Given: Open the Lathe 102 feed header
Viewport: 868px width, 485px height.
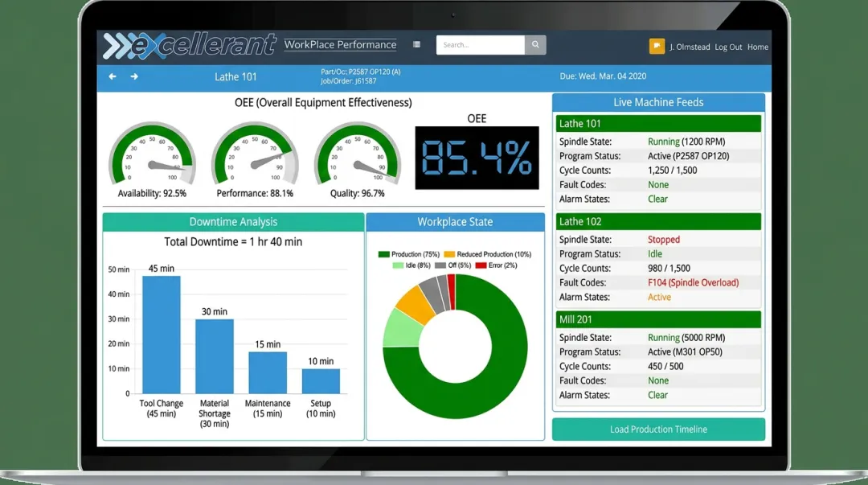Looking at the screenshot, I should pyautogui.click(x=659, y=222).
